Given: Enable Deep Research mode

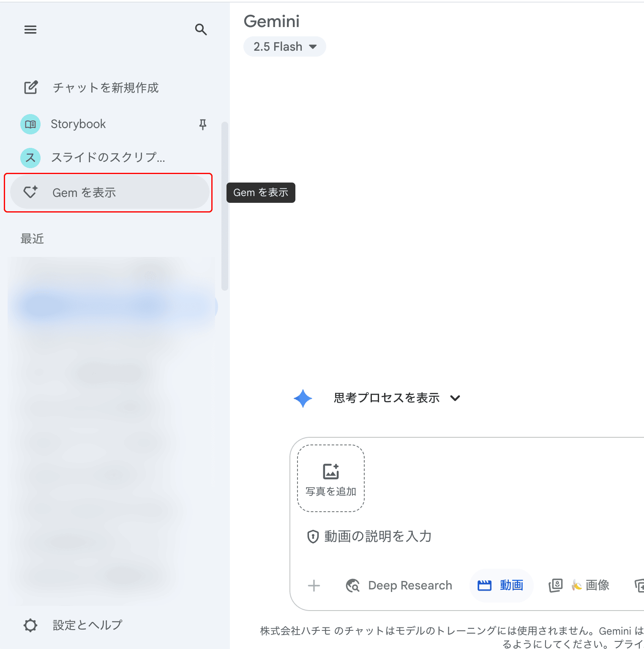Looking at the screenshot, I should click(x=399, y=586).
